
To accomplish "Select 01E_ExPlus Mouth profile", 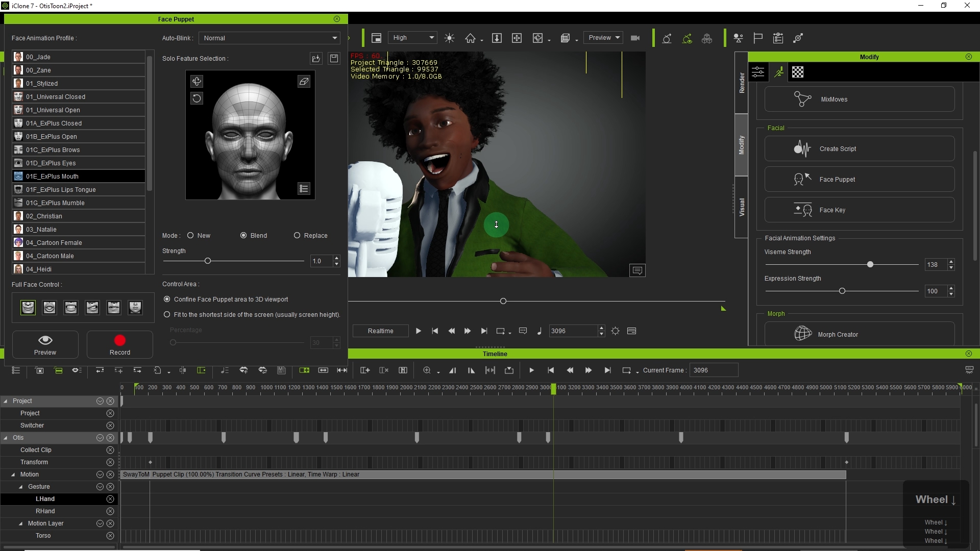I will click(79, 176).
